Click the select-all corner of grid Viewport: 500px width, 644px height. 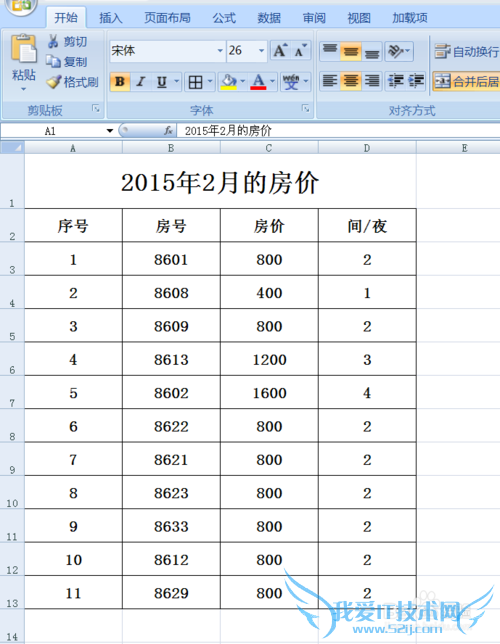tap(12, 147)
